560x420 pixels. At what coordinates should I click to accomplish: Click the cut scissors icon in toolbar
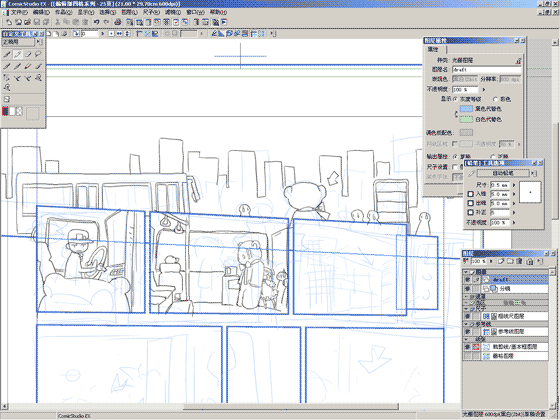pos(58,22)
